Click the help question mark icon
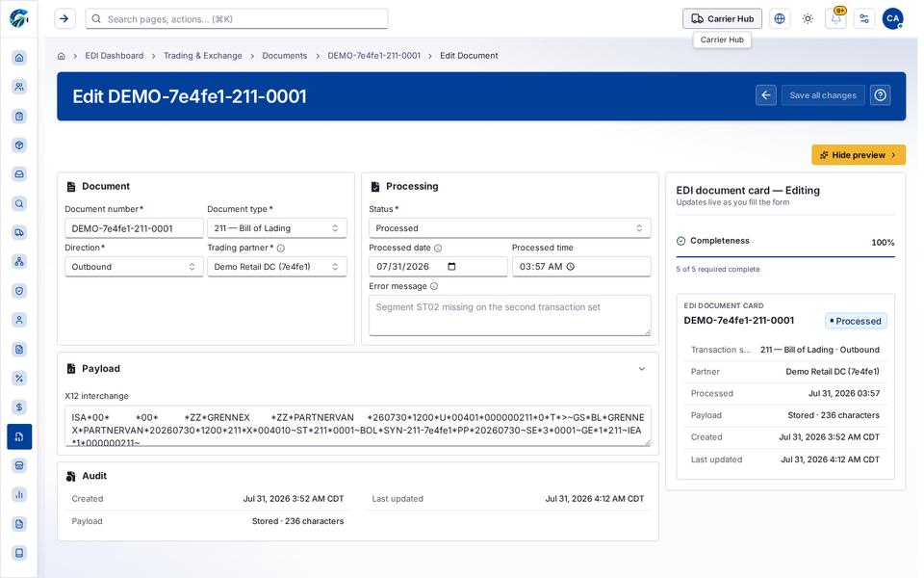 881,95
